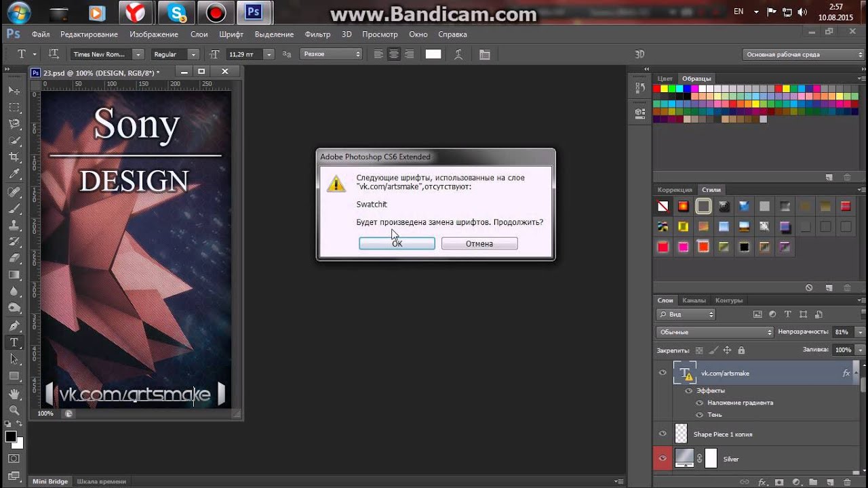Switch to the Цвет tab
Screen dimensions: 868x488
[x=665, y=79]
